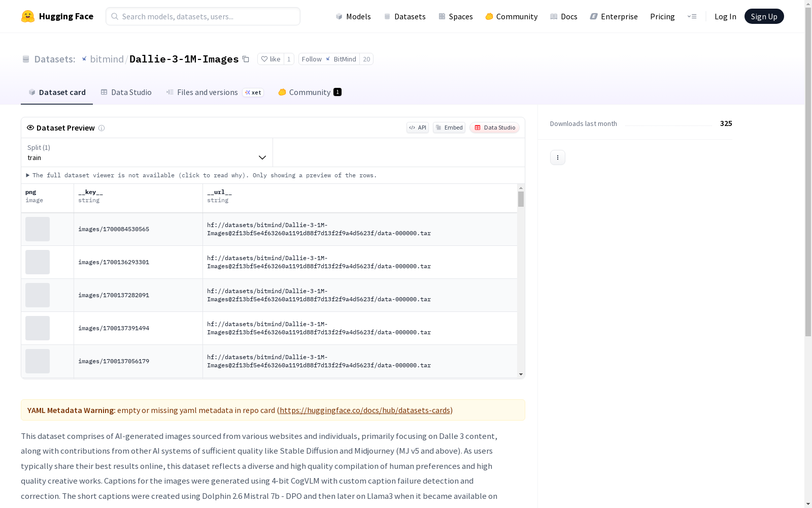
Task: Select key cell images/1700137282091
Action: tap(138, 295)
